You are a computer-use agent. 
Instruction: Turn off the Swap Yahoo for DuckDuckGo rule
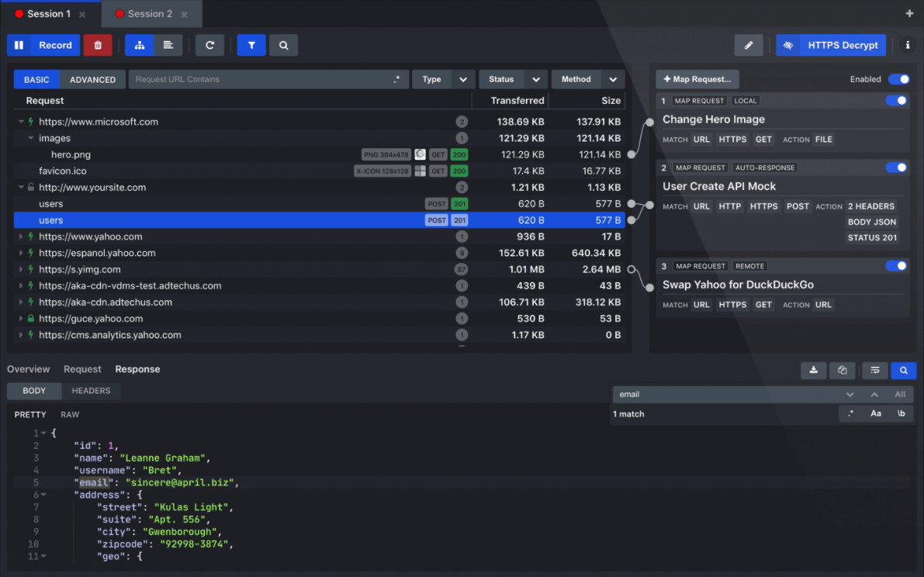click(x=896, y=266)
